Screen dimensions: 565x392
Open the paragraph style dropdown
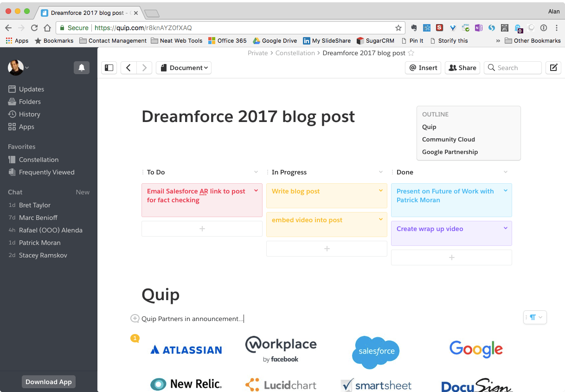[534, 317]
